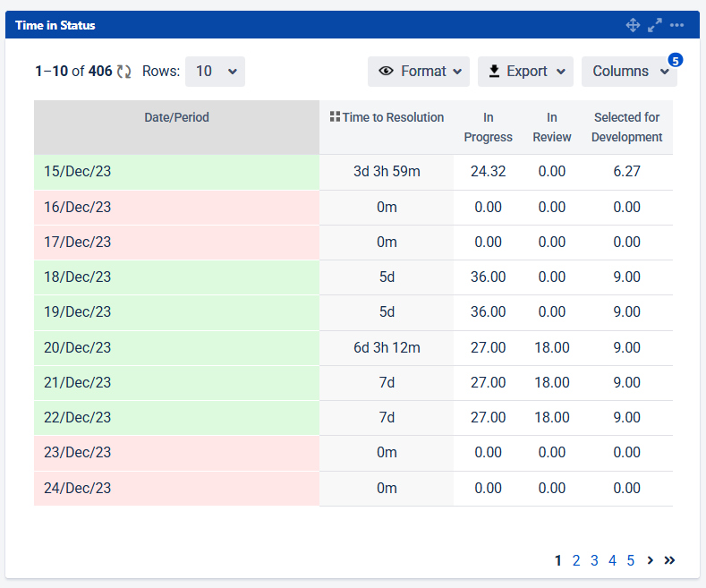
Task: Change the Rows per page selector
Action: 215,72
